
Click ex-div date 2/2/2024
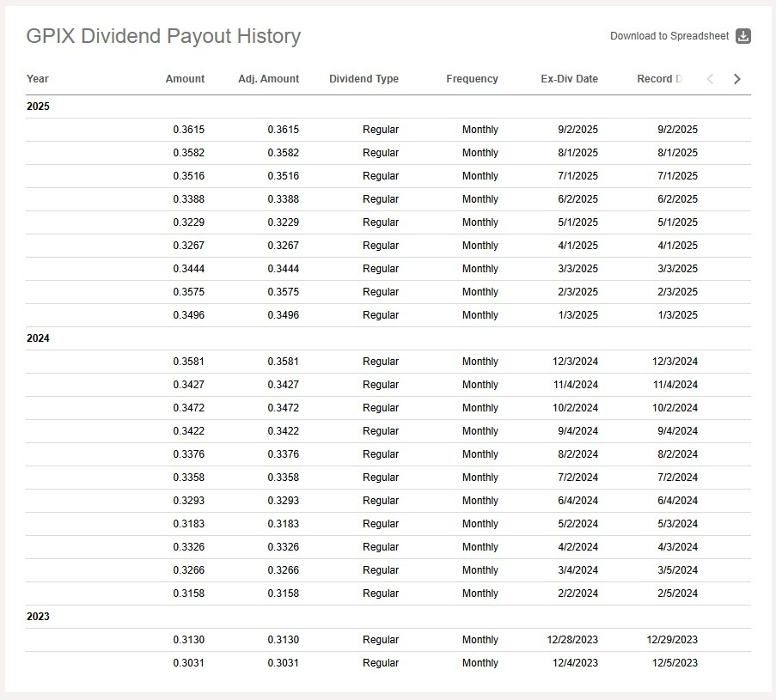[x=577, y=593]
